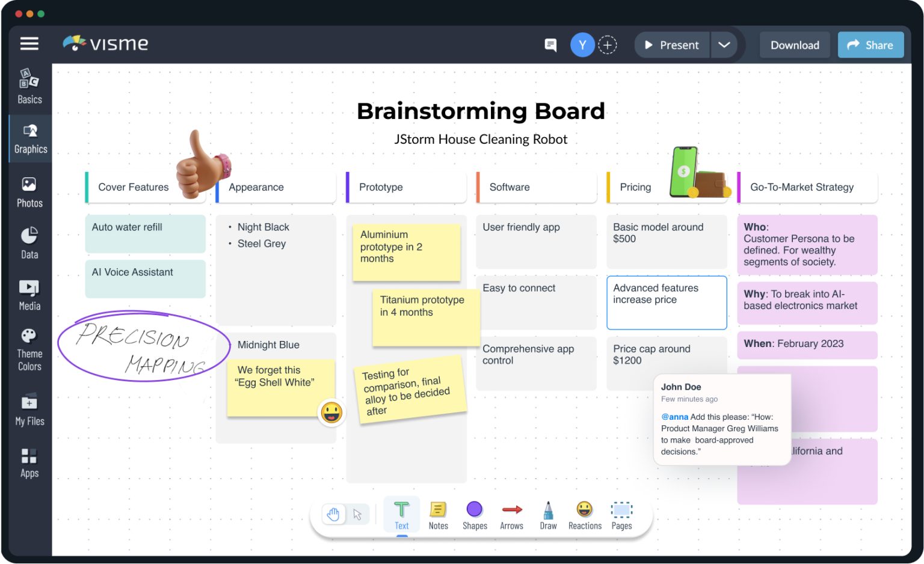
Task: Switch to the Apps sidebar section
Action: tap(29, 461)
